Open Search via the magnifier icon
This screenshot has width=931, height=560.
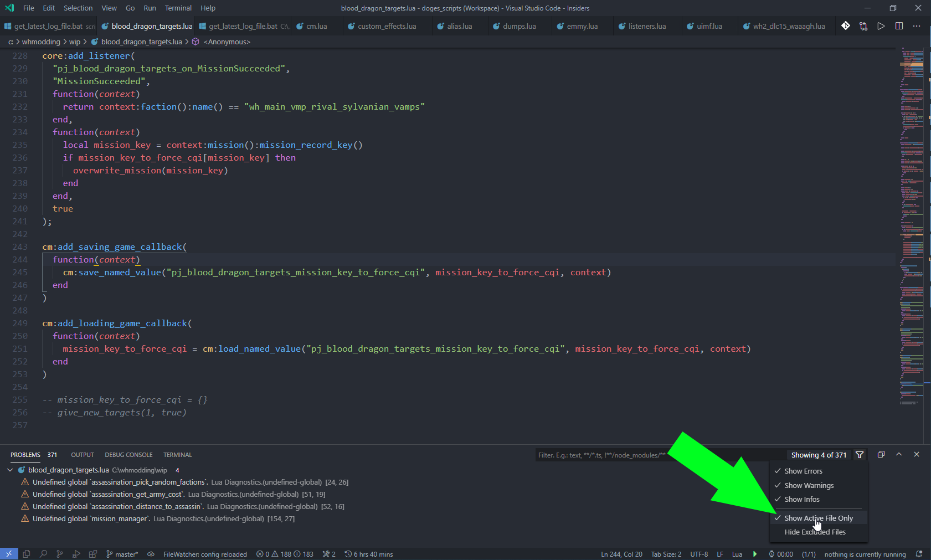pos(43,554)
